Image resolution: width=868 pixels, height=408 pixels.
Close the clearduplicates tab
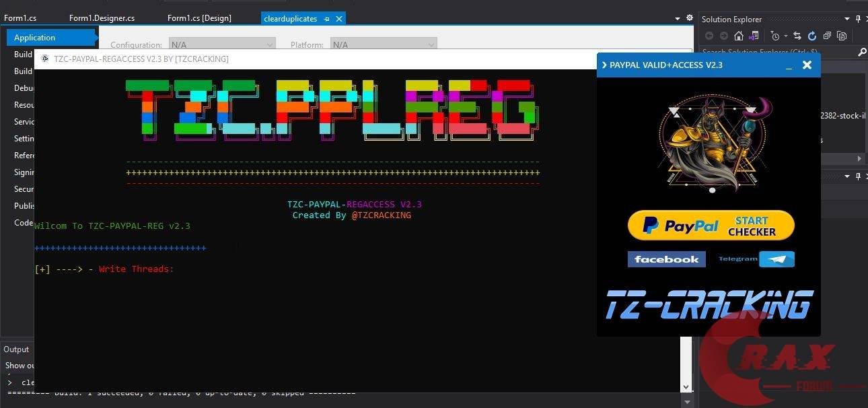[x=338, y=19]
